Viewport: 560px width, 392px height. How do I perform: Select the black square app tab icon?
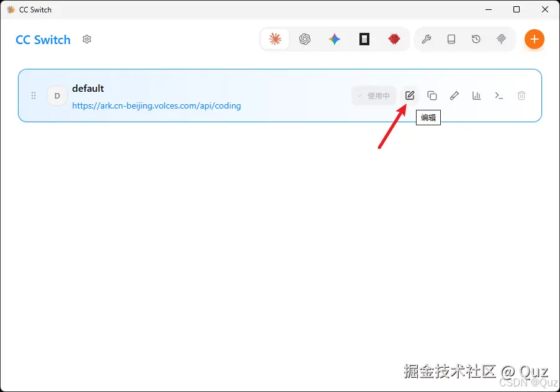364,39
